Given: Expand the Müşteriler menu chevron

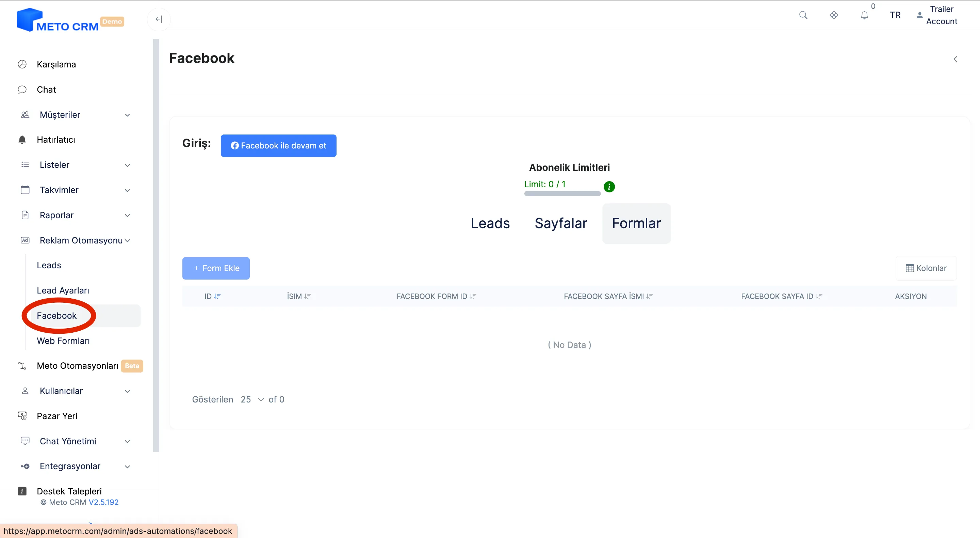Looking at the screenshot, I should 128,115.
